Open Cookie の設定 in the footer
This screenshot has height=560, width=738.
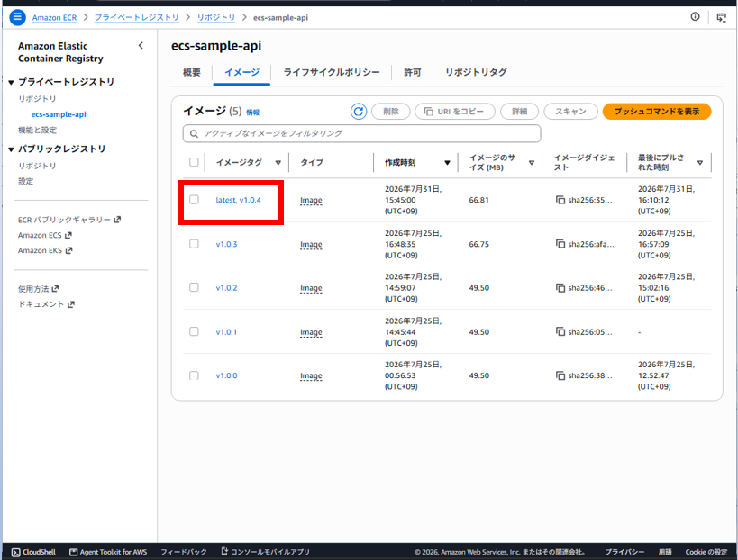pyautogui.click(x=706, y=552)
